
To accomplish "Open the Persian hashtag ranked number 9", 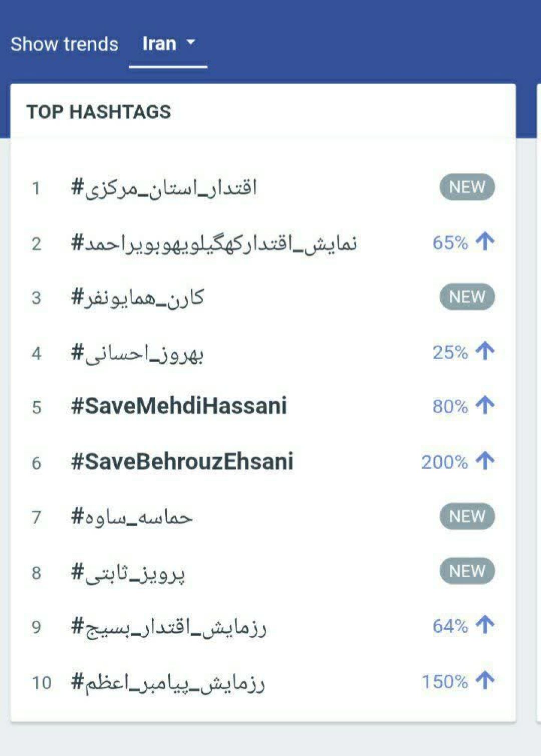I will coord(169,627).
